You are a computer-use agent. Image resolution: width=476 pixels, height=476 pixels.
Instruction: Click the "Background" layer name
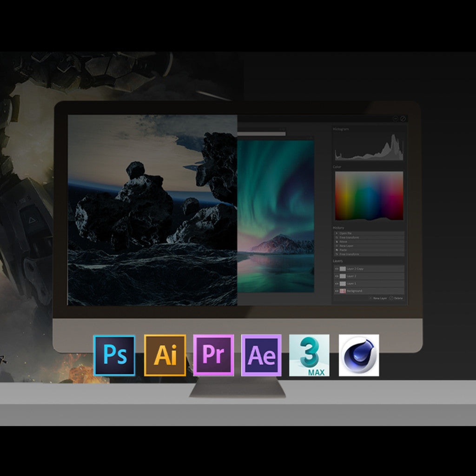[354, 291]
